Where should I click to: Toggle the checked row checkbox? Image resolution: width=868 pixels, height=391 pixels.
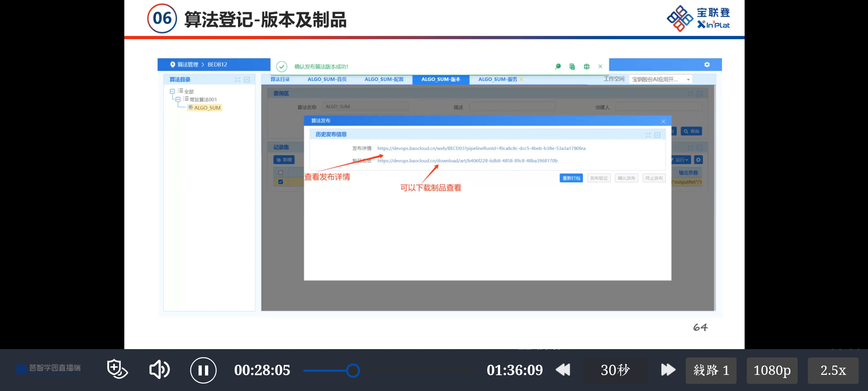pos(280,182)
